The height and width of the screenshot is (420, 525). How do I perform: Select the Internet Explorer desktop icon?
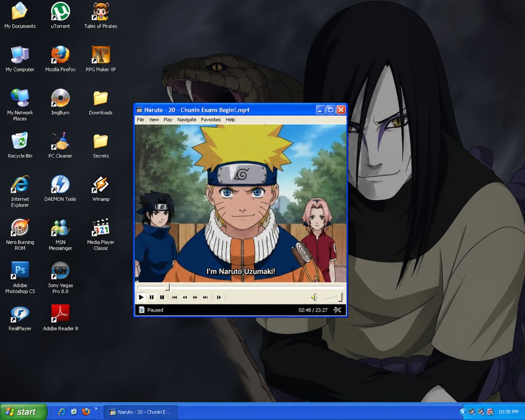click(x=20, y=192)
